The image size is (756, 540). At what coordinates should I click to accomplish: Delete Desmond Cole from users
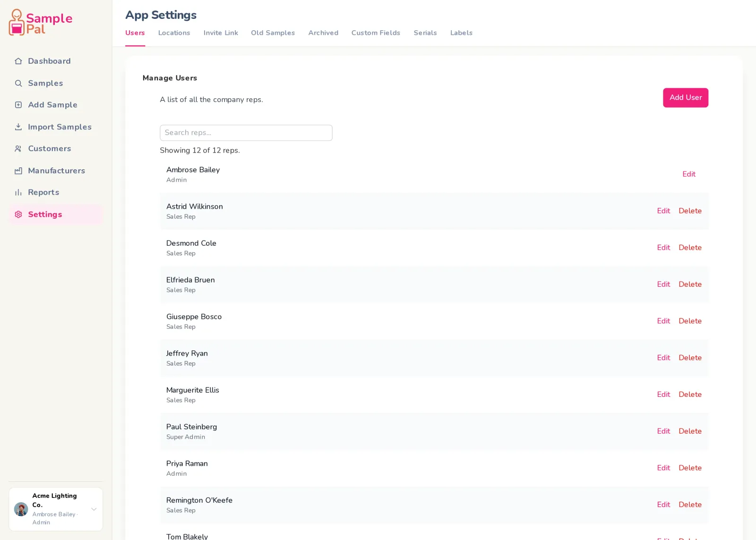tap(690, 248)
